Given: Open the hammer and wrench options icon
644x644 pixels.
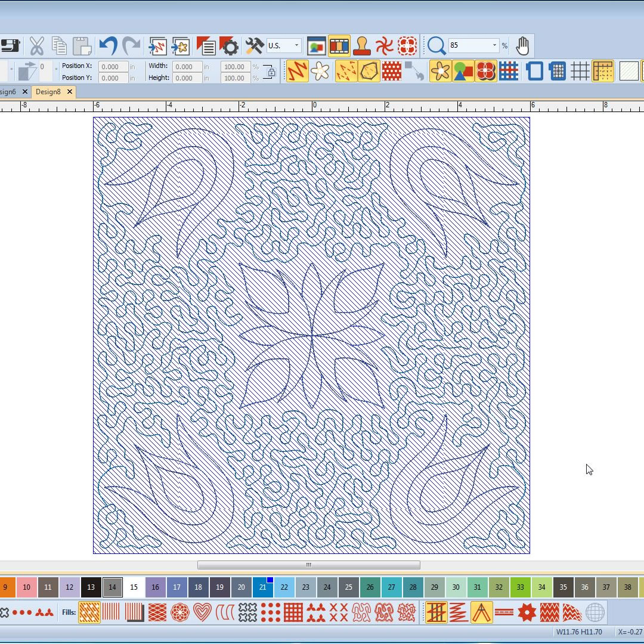Looking at the screenshot, I should pyautogui.click(x=255, y=46).
